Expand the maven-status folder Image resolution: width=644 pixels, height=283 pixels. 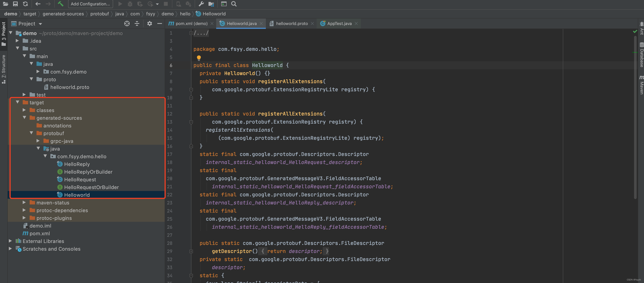(x=24, y=202)
